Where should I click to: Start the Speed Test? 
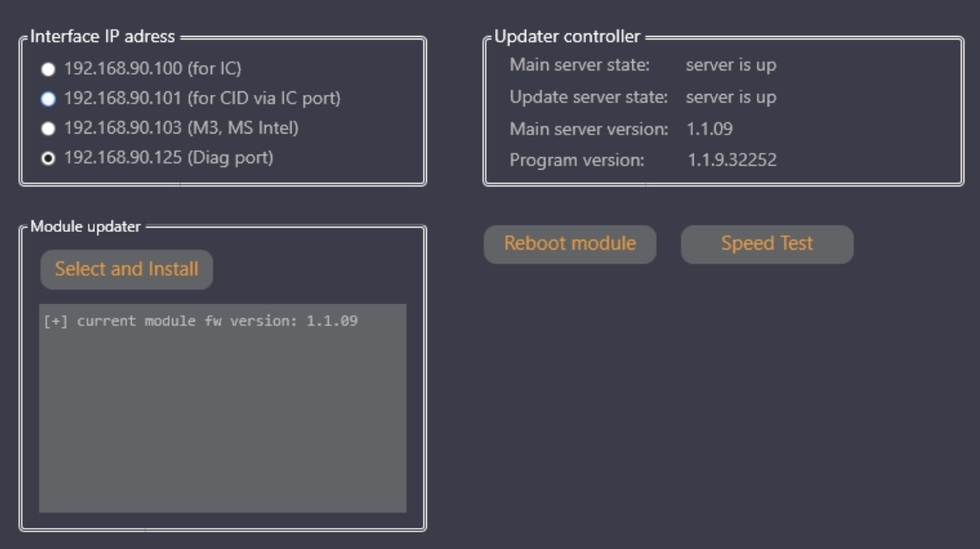coord(767,244)
